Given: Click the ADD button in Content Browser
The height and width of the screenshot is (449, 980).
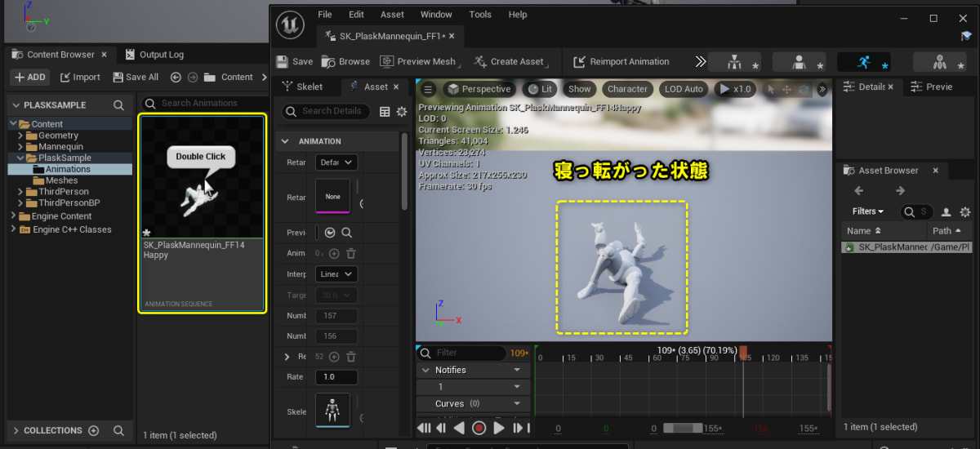Looking at the screenshot, I should click(29, 77).
